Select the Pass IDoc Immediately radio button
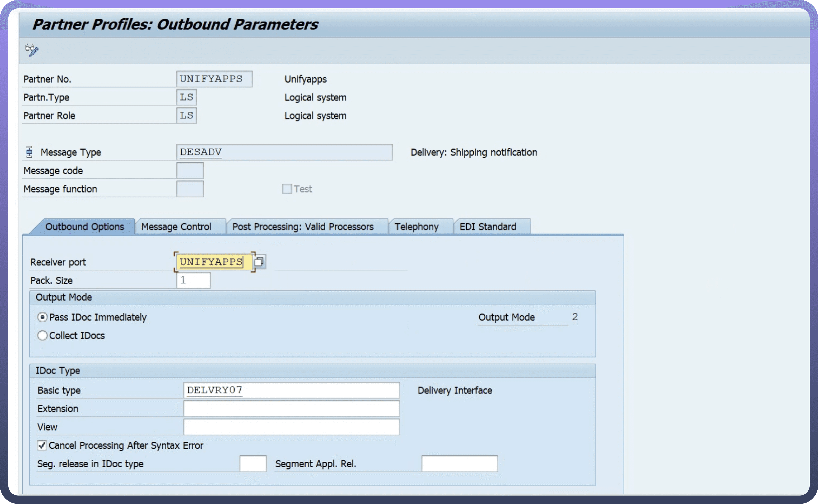The height and width of the screenshot is (504, 818). click(x=42, y=317)
